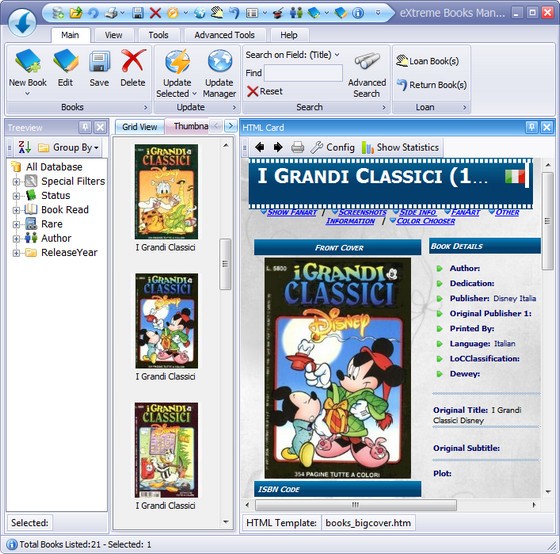Viewport: 560px width, 554px height.
Task: Click the new database icon in quick toolbar
Action: (58, 13)
